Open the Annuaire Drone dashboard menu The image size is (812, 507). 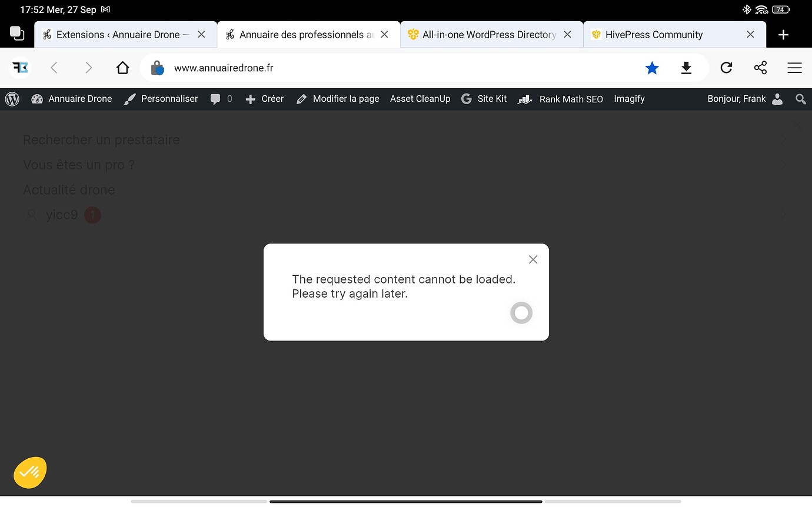(x=72, y=99)
